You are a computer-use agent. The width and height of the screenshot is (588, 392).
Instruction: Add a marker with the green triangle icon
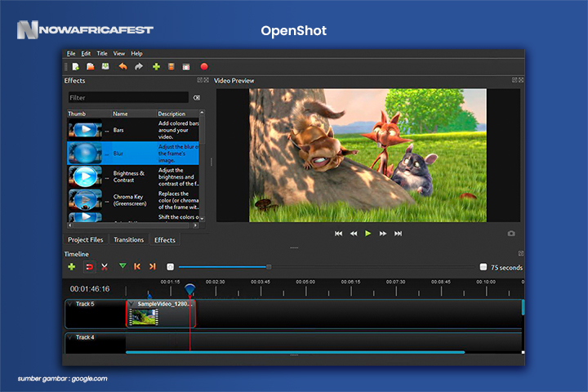click(x=122, y=266)
